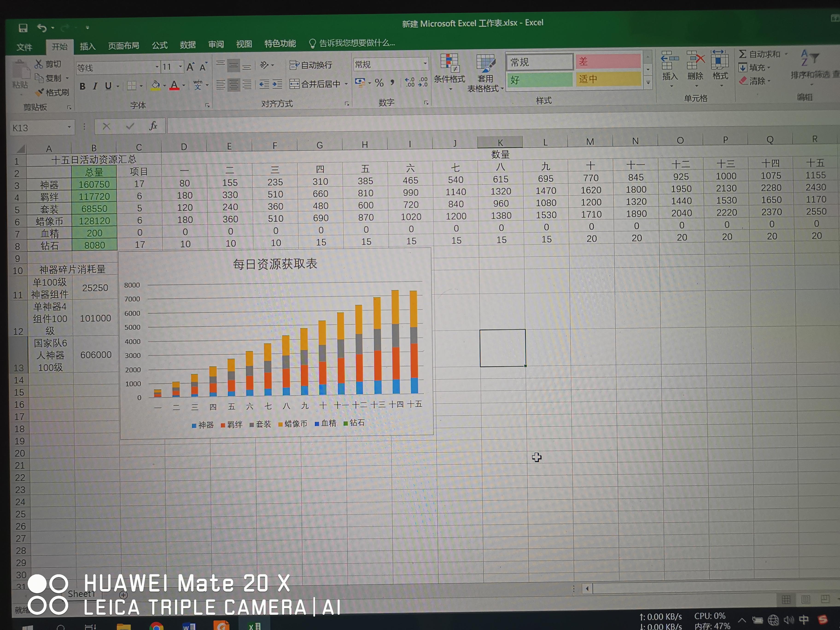Image resolution: width=840 pixels, height=630 pixels.
Task: Click the borders grid icon
Action: pyautogui.click(x=131, y=85)
